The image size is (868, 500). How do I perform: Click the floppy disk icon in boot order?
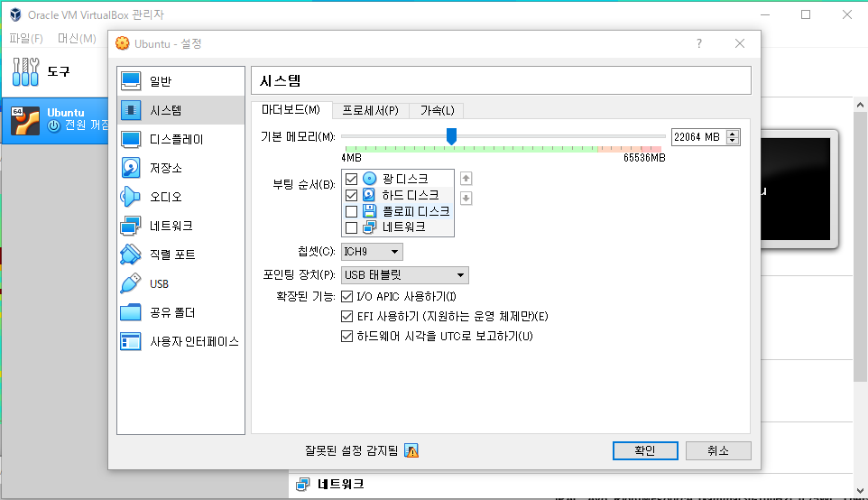[x=369, y=211]
